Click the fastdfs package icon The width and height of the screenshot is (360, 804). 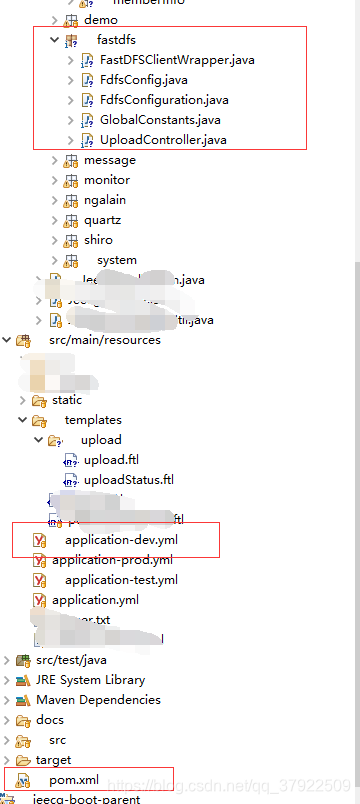pos(70,41)
